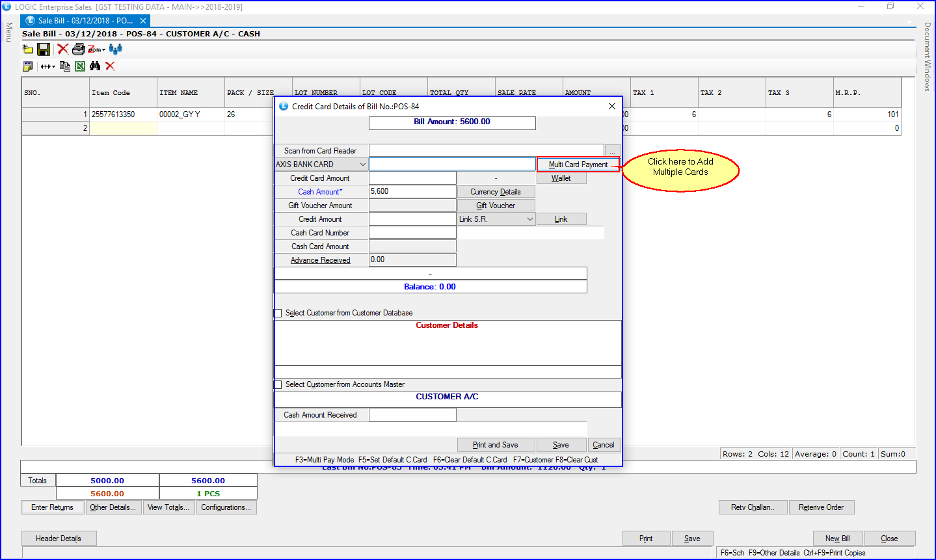The width and height of the screenshot is (936, 560).
Task: Click the red X icon beside binoculars
Action: point(110,66)
